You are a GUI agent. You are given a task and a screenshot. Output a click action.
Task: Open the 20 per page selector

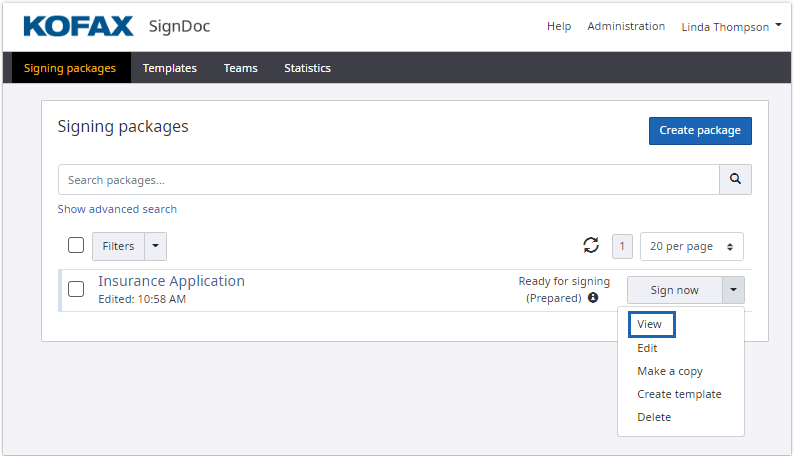click(x=691, y=246)
